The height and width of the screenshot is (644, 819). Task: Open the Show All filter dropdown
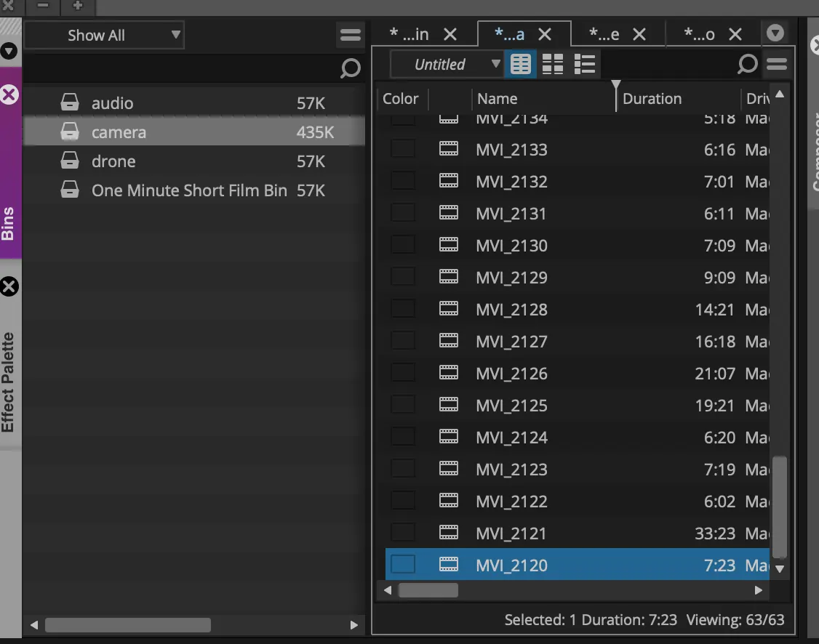[104, 35]
